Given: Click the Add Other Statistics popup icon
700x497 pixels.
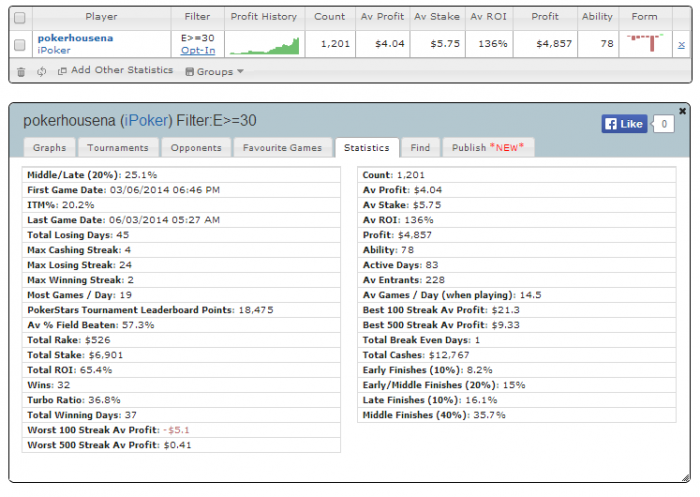Looking at the screenshot, I should click(x=62, y=71).
